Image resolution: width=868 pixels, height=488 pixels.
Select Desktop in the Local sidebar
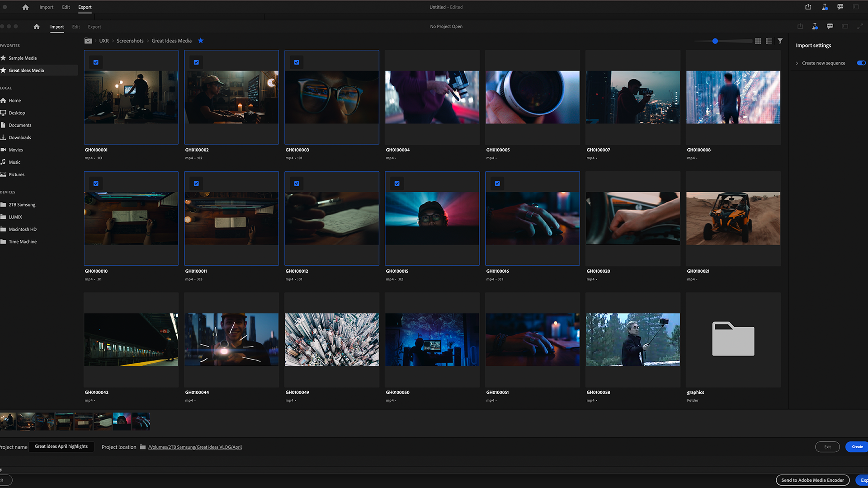(x=17, y=113)
